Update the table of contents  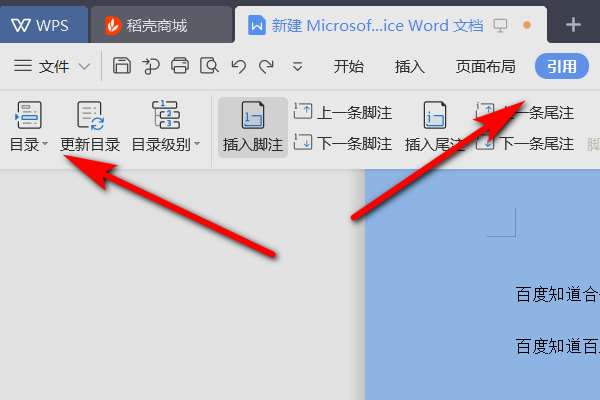pyautogui.click(x=90, y=127)
